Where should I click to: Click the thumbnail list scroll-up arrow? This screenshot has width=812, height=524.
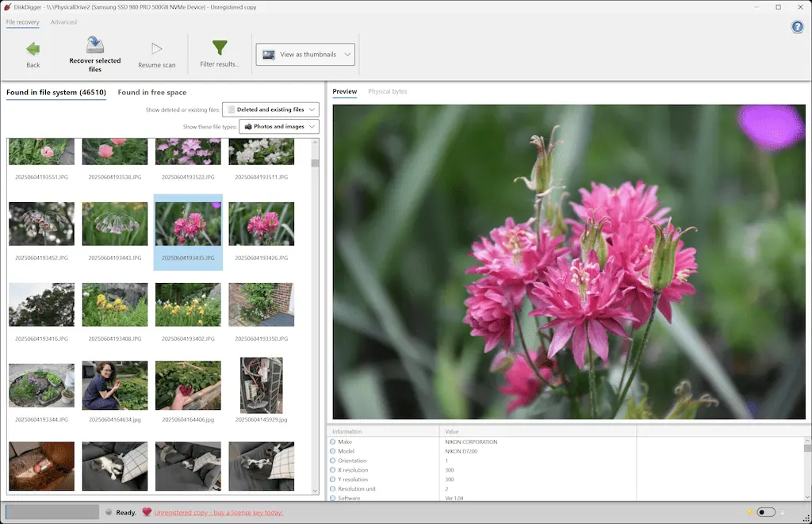[x=315, y=143]
